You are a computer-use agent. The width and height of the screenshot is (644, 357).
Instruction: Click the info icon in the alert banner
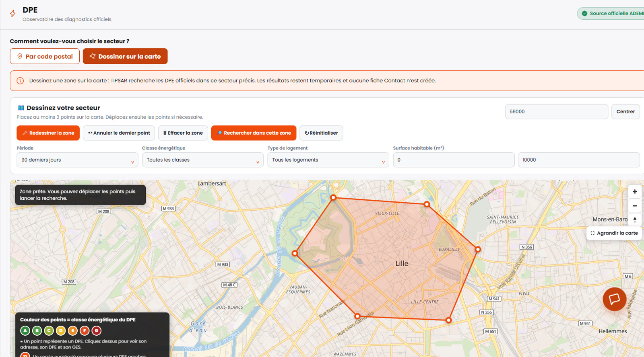(20, 80)
